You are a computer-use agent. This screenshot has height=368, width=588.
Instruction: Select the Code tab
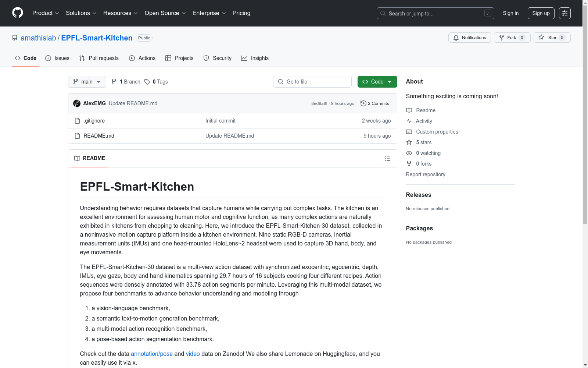click(x=26, y=58)
